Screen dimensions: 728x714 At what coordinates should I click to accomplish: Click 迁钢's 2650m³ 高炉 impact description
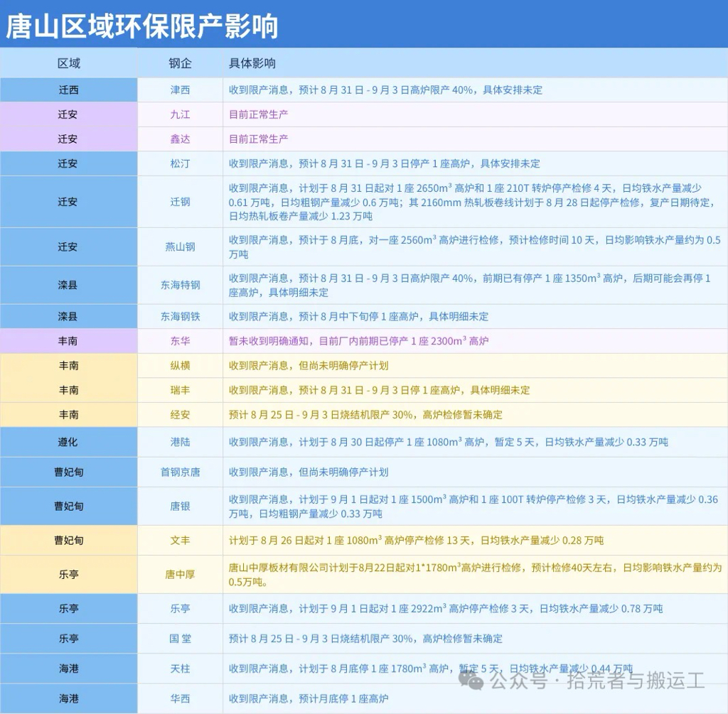tap(472, 202)
